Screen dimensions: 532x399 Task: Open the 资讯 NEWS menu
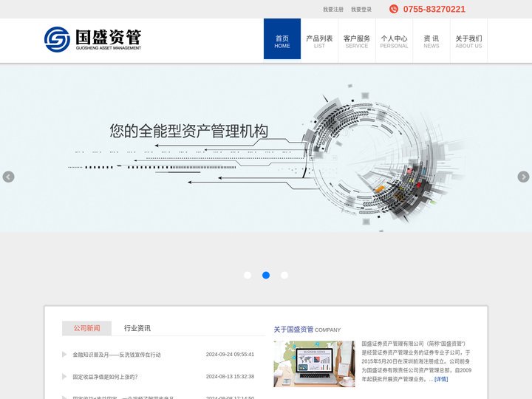pyautogui.click(x=432, y=41)
